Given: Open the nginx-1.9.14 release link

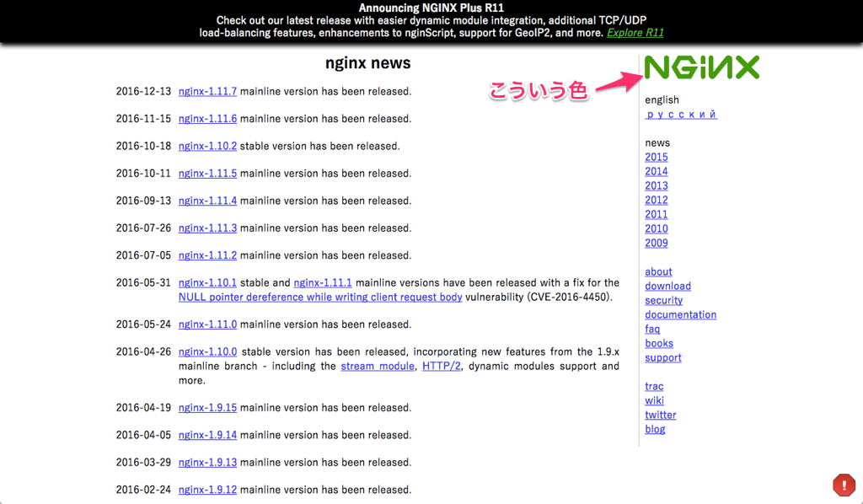Looking at the screenshot, I should tap(207, 435).
